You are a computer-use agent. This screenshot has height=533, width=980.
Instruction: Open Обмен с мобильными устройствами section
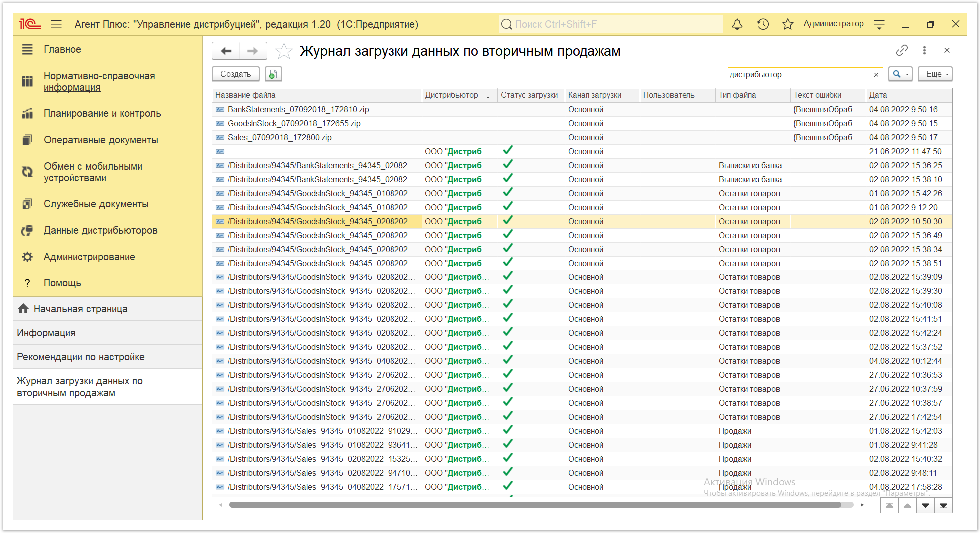tap(93, 172)
